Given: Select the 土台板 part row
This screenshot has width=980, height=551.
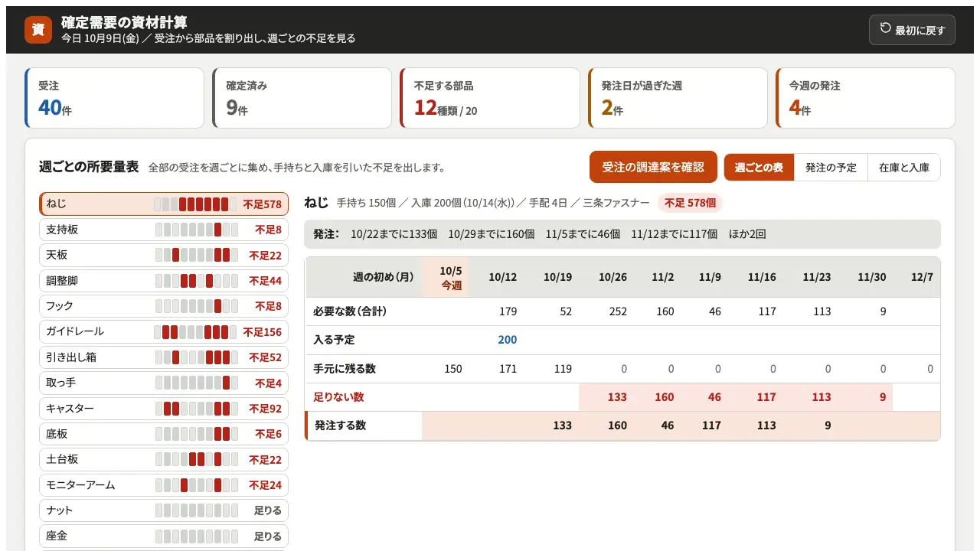Looking at the screenshot, I should [164, 459].
